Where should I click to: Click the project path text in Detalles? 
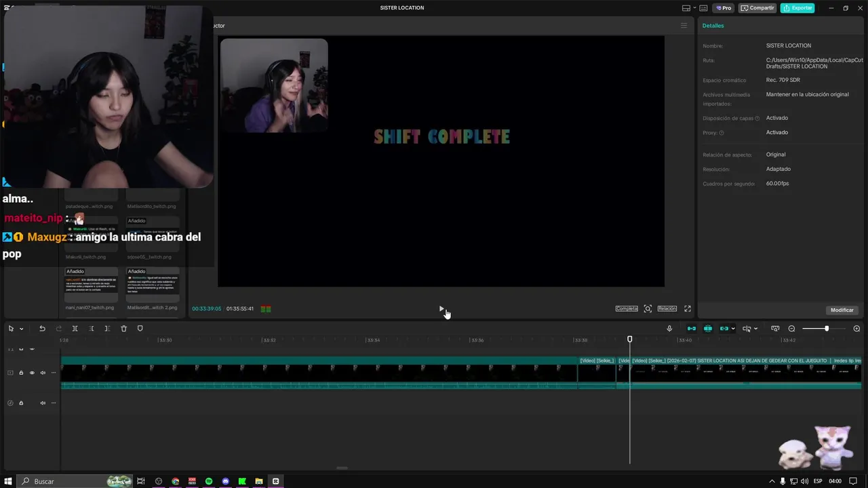(x=814, y=63)
